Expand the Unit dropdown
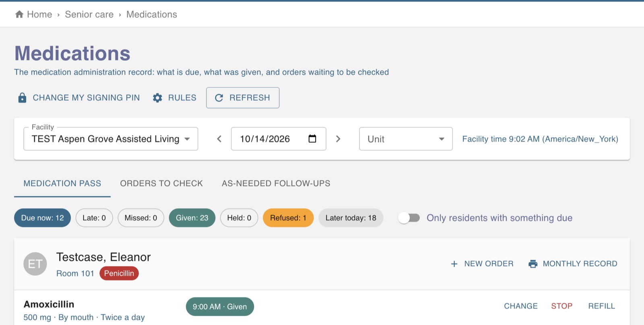 point(406,139)
